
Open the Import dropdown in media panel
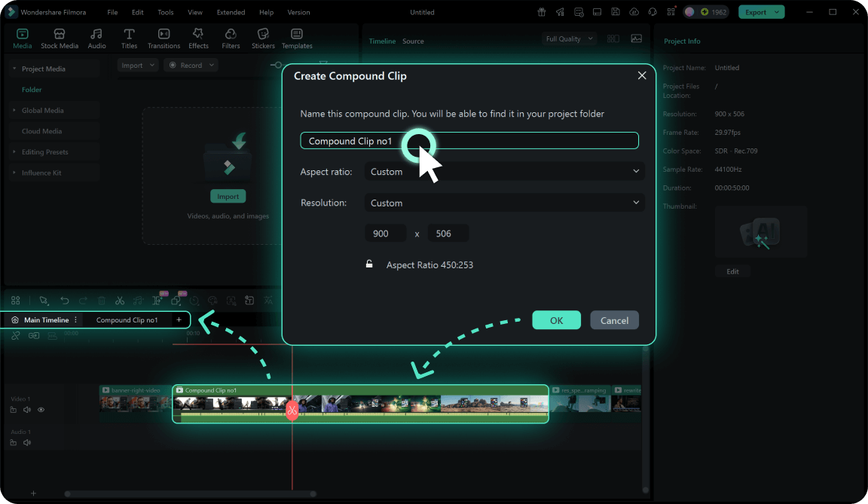[x=138, y=66]
